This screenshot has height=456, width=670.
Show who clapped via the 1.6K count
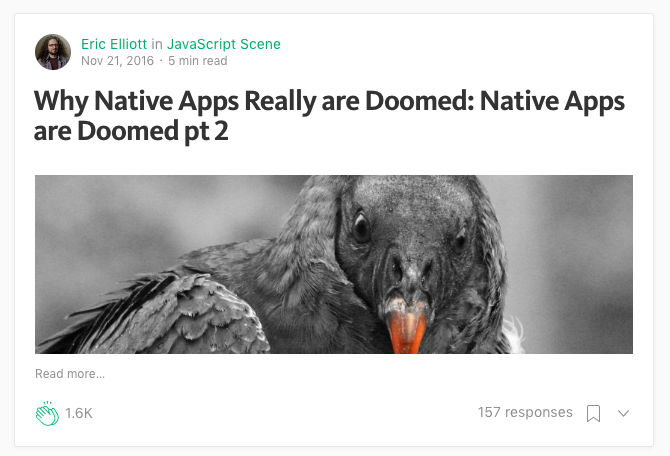(x=79, y=413)
